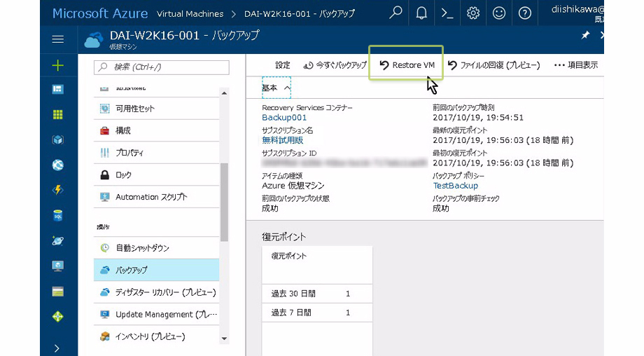
Task: Click the cloud backup icon beside the blade title
Action: (x=94, y=41)
